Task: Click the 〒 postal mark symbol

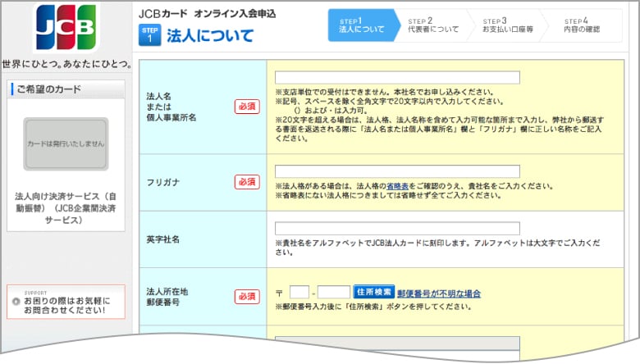Action: 280,293
